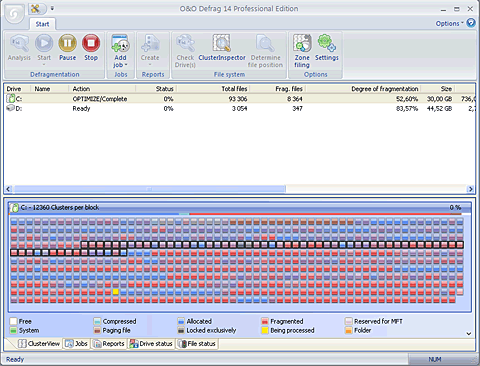Viewport: 480px width, 366px height.
Task: Expand legend with the down chevron
Action: click(469, 333)
